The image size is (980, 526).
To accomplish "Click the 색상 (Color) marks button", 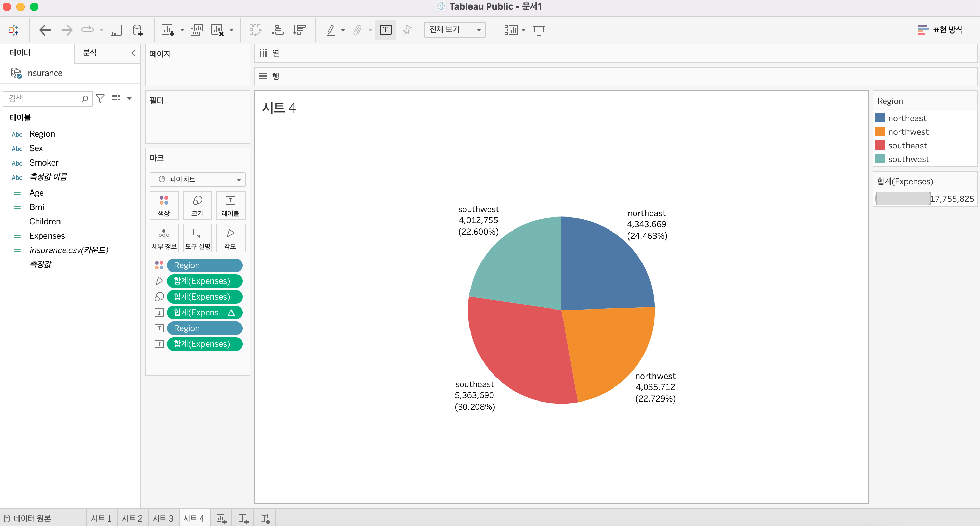I will pos(164,205).
